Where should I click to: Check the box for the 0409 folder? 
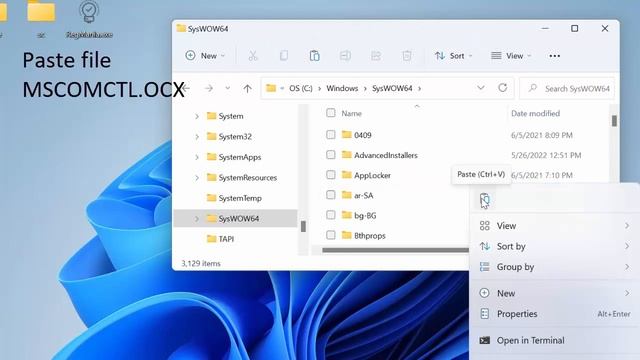(331, 134)
